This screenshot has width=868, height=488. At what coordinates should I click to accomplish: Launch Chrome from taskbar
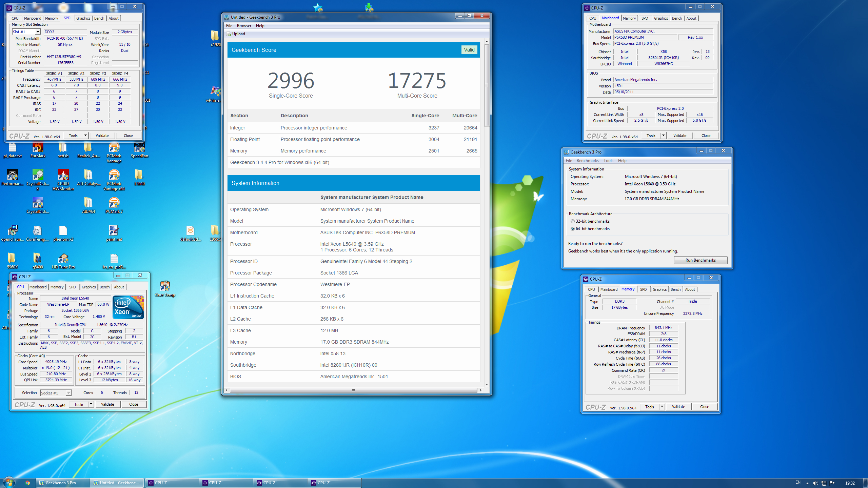coord(27,483)
